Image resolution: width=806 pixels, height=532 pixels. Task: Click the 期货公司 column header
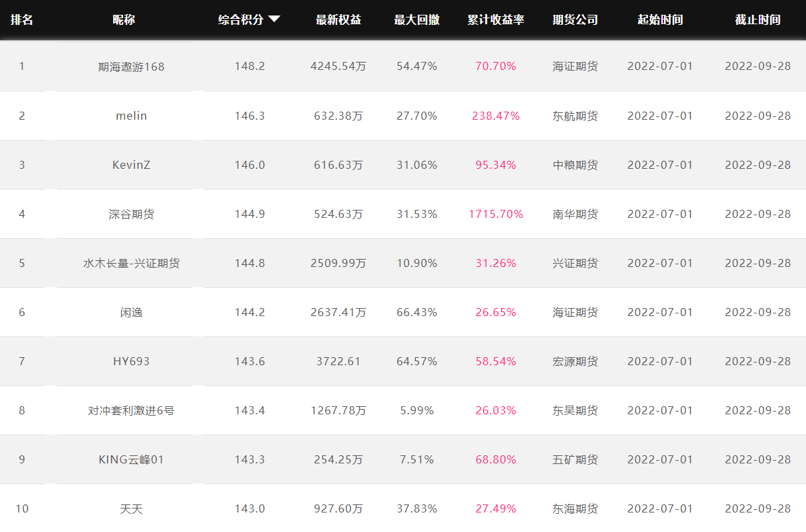(575, 20)
